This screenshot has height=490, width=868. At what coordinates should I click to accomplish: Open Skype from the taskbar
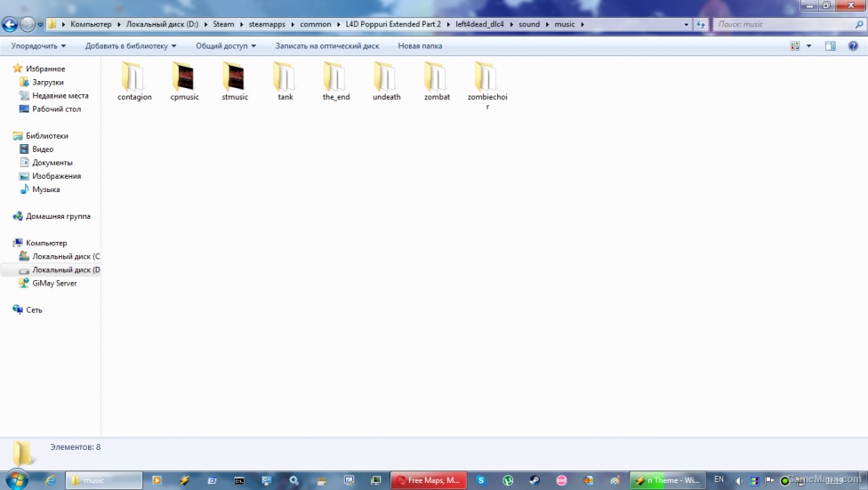click(x=481, y=480)
